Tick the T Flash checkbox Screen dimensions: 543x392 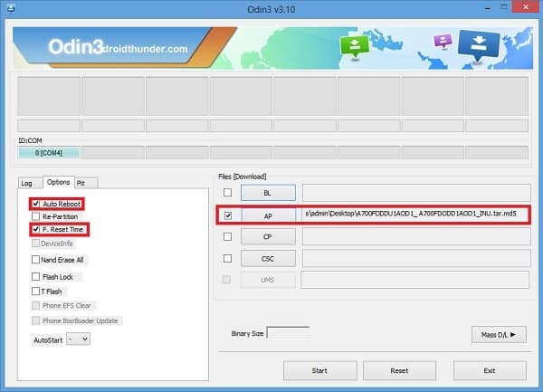click(x=35, y=292)
